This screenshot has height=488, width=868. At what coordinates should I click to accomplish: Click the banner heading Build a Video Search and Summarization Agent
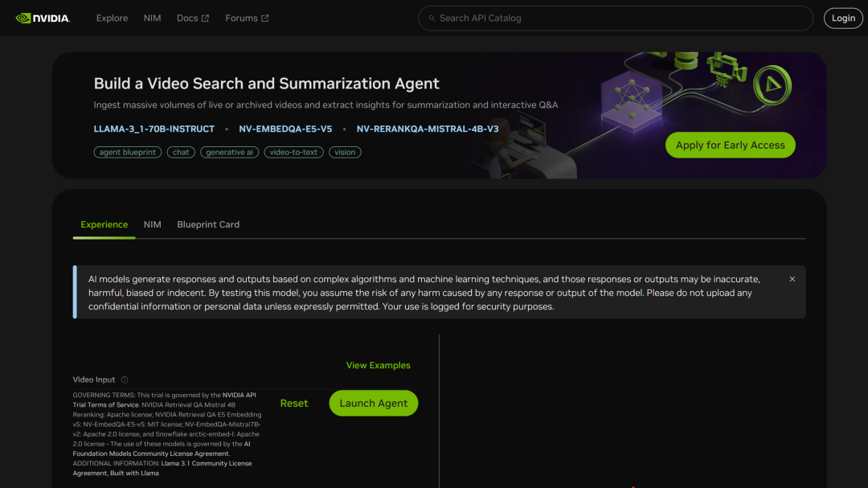(266, 84)
